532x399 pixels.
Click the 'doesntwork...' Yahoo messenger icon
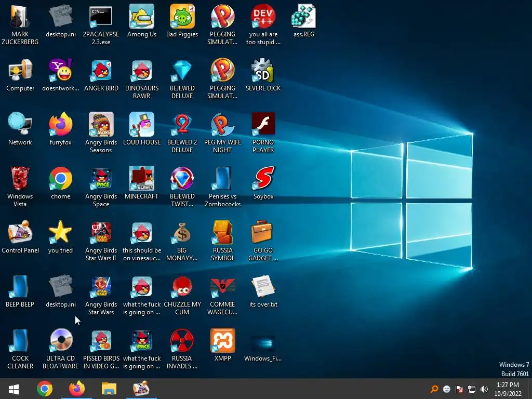60,75
